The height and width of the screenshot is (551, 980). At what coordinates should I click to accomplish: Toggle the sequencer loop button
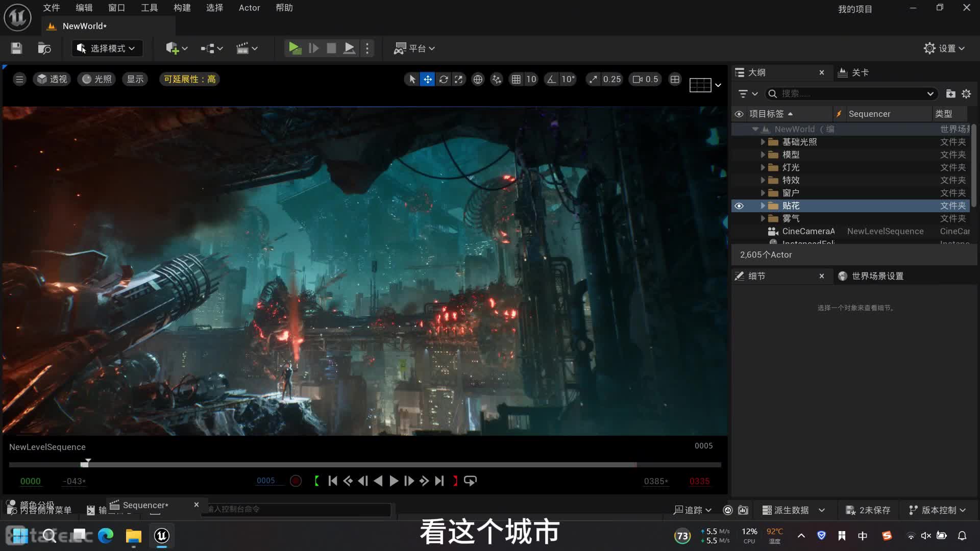[x=470, y=481]
